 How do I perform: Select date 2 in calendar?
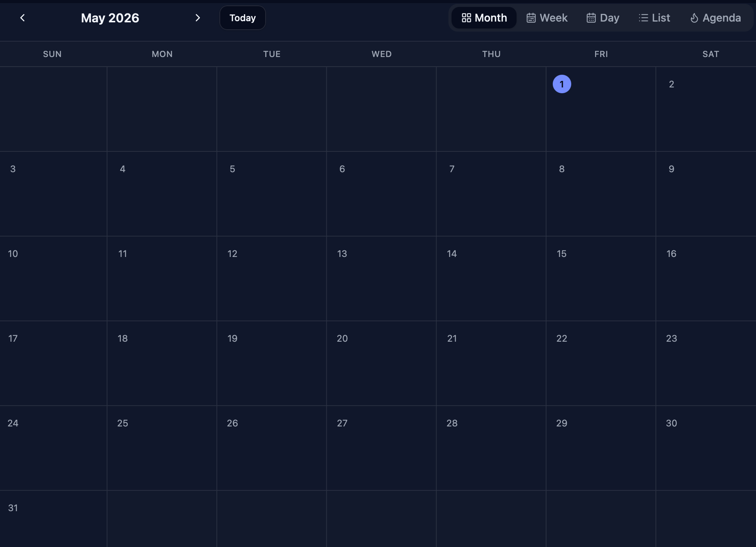(671, 84)
